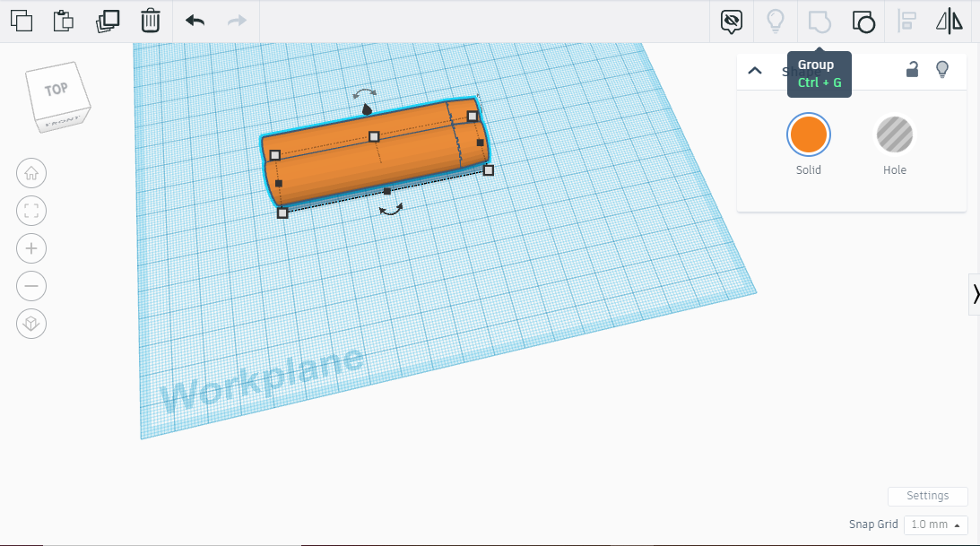Screen dimensions: 980x546
Task: Undo the last action
Action: point(195,21)
